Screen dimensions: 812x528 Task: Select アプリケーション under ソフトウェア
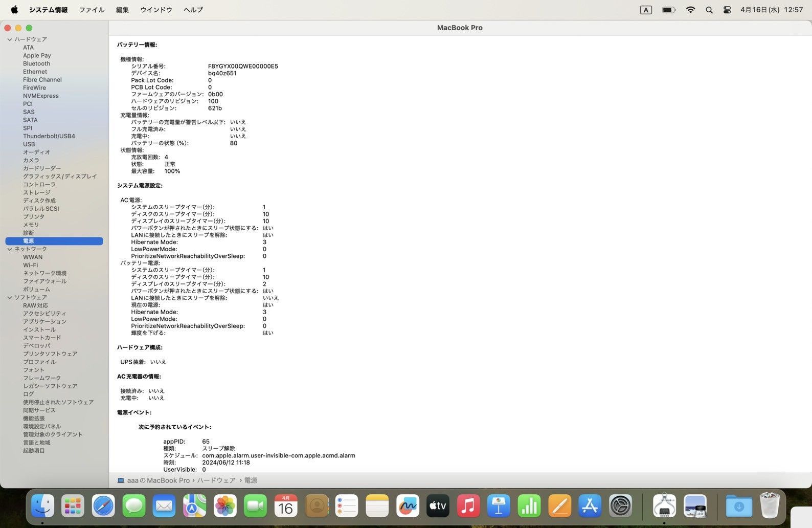click(44, 321)
